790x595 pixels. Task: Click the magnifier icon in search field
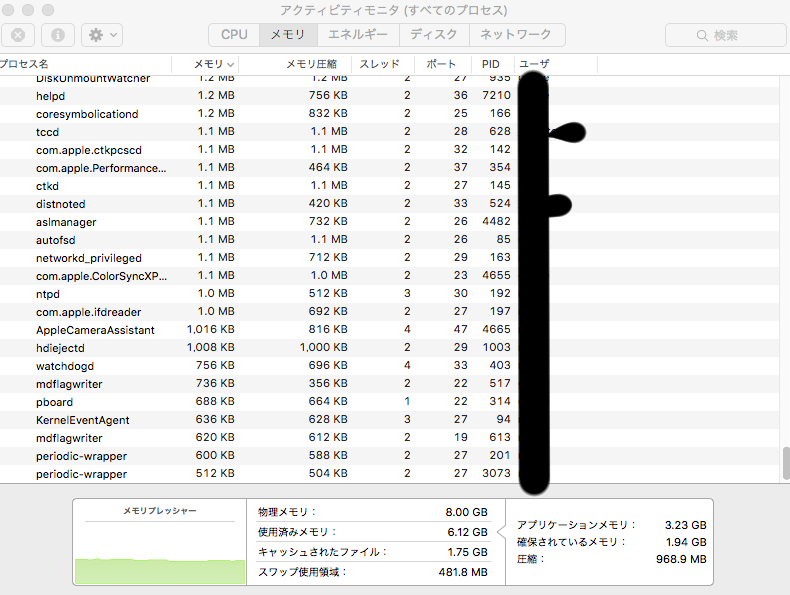(702, 35)
